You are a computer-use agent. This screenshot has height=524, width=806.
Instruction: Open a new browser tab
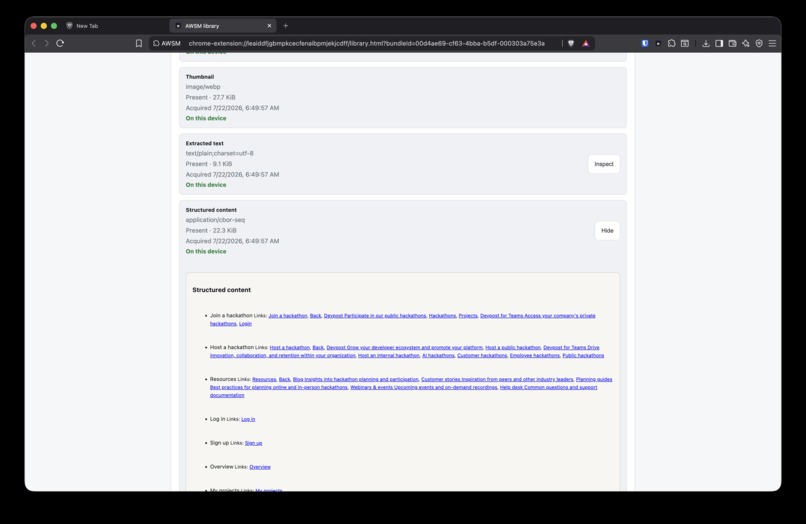click(286, 26)
